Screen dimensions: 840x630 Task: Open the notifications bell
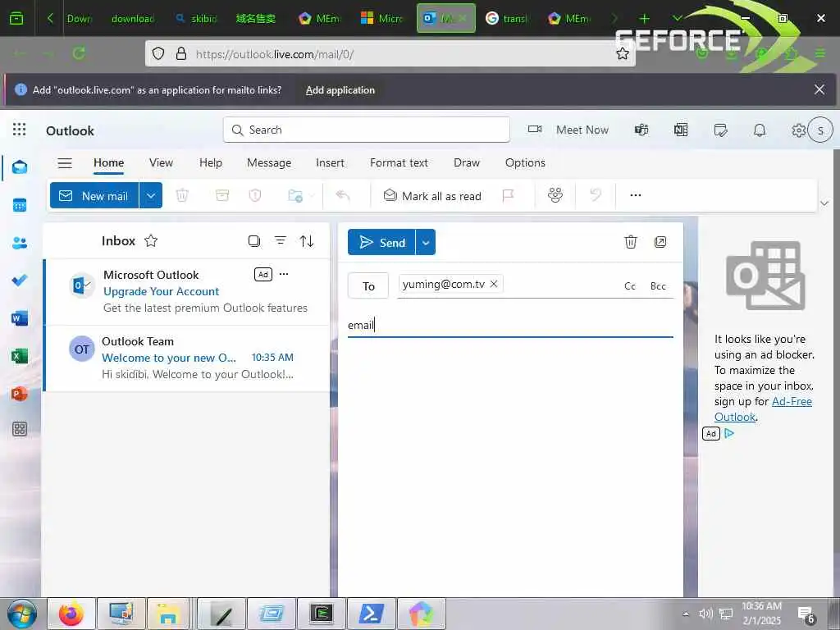pyautogui.click(x=760, y=130)
